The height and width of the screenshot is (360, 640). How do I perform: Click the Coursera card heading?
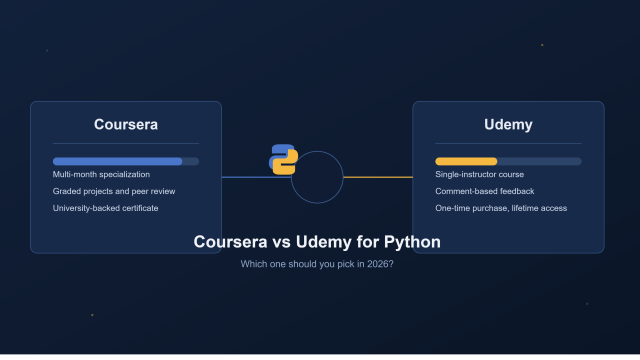[126, 124]
